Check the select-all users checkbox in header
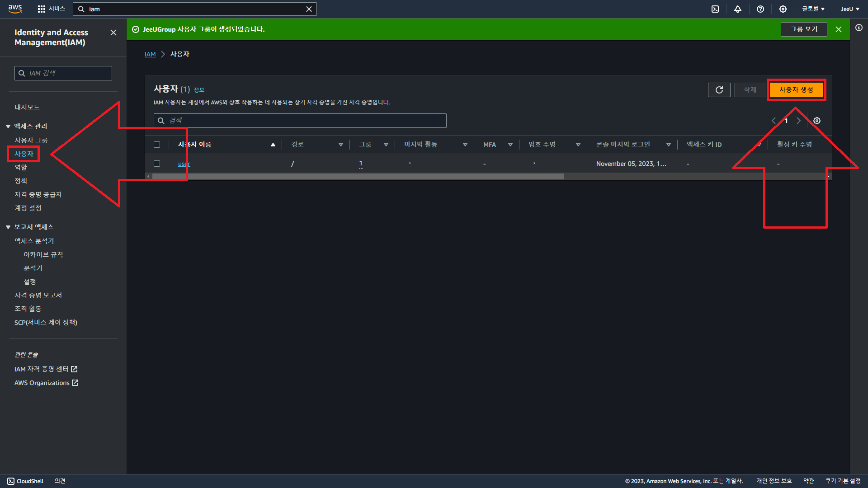Viewport: 868px width, 488px height. (x=157, y=145)
